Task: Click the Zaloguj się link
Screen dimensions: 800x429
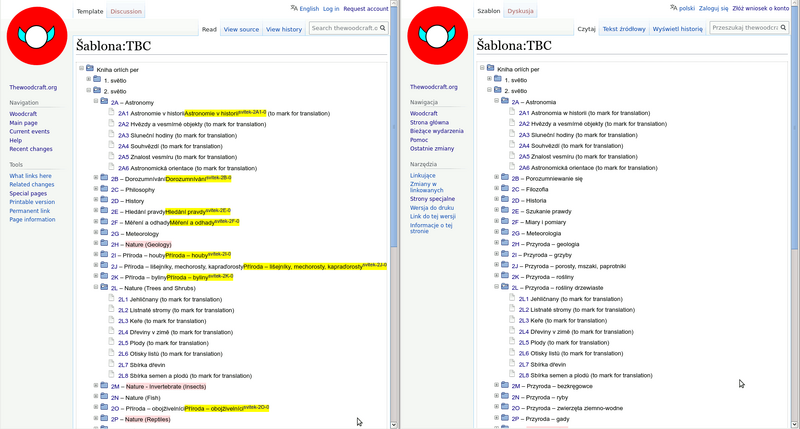Action: pyautogui.click(x=713, y=8)
